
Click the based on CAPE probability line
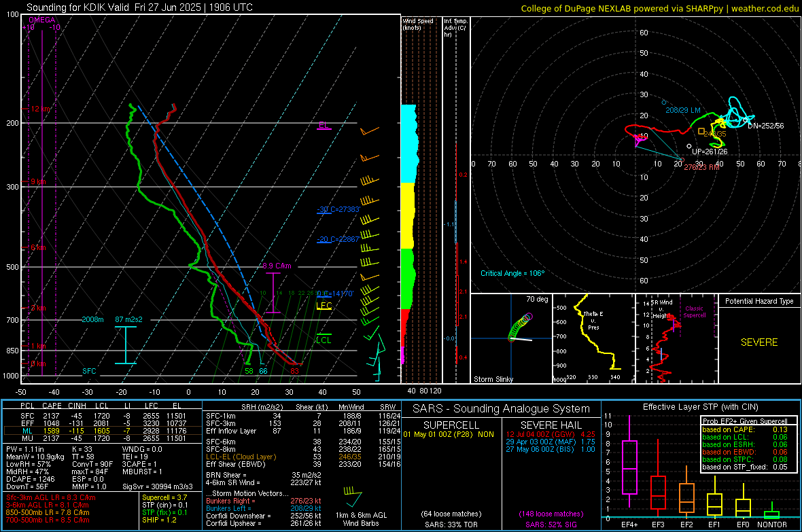pyautogui.click(x=745, y=429)
